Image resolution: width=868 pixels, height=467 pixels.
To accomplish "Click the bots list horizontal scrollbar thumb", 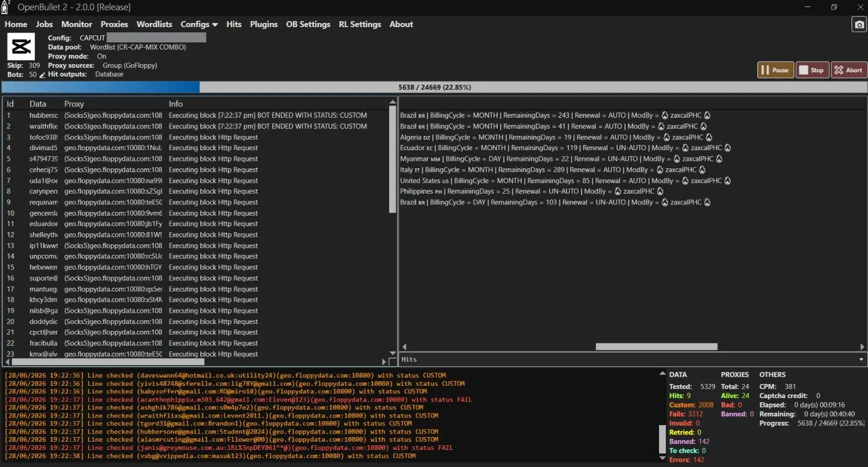I will pos(108,362).
